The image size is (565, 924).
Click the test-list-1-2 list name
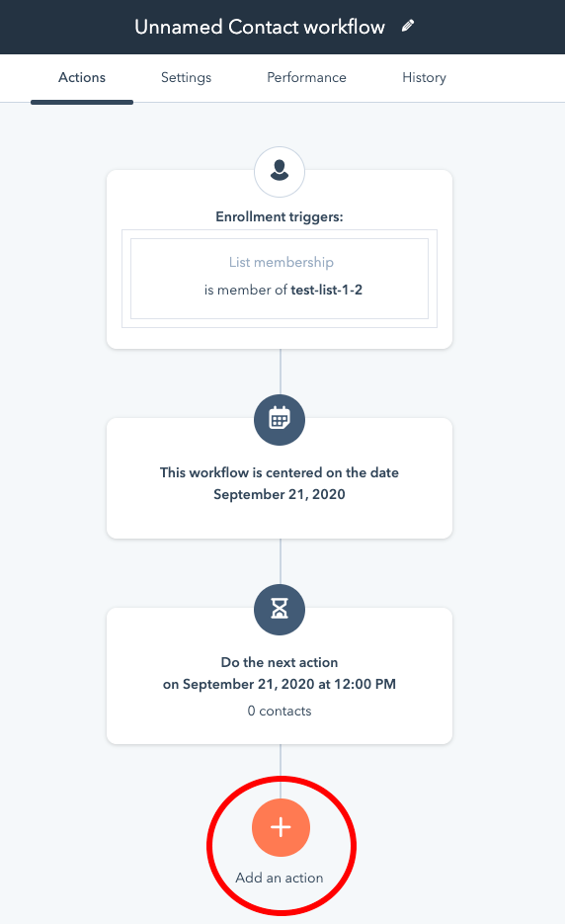(x=326, y=290)
